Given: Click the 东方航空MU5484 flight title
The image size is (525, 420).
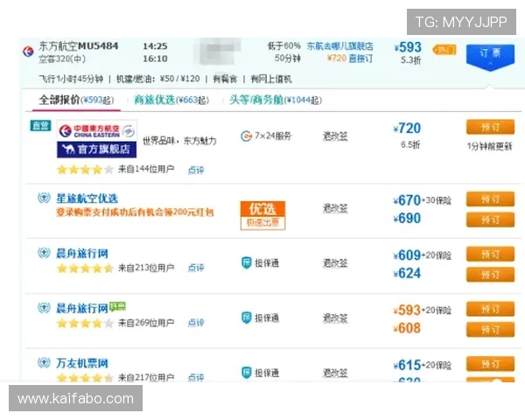Looking at the screenshot, I should [79, 45].
